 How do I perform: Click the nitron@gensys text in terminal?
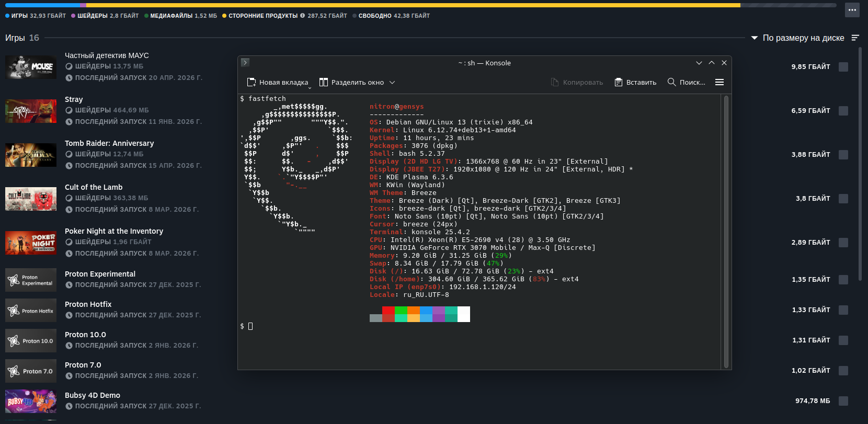tap(397, 107)
